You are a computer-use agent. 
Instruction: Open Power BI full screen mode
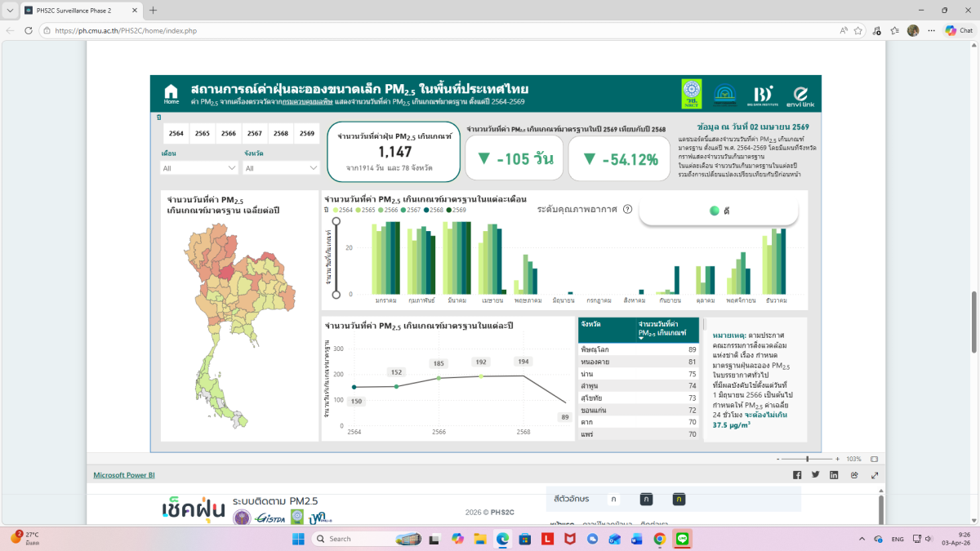coord(875,475)
